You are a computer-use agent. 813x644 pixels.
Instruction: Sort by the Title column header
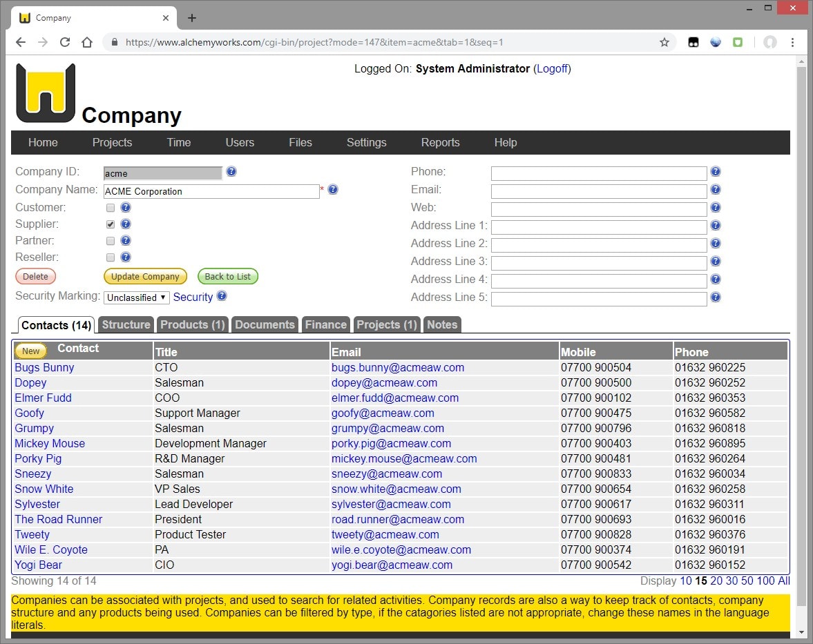(x=166, y=352)
